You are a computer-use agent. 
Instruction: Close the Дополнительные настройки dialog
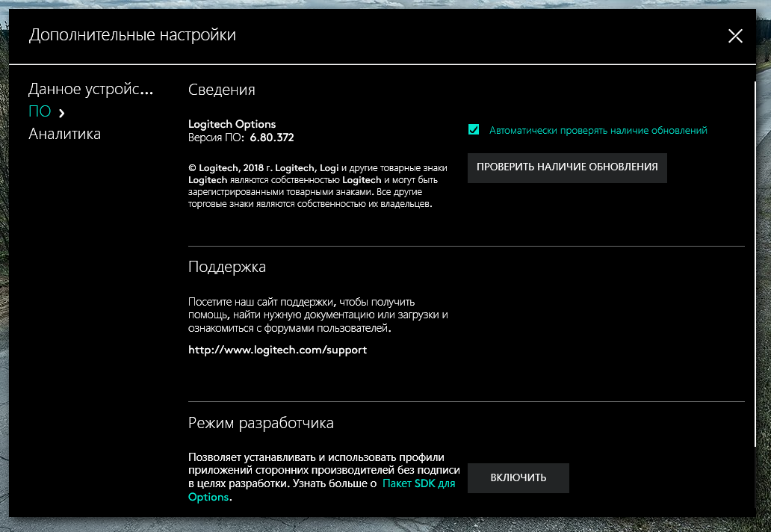[x=735, y=35]
